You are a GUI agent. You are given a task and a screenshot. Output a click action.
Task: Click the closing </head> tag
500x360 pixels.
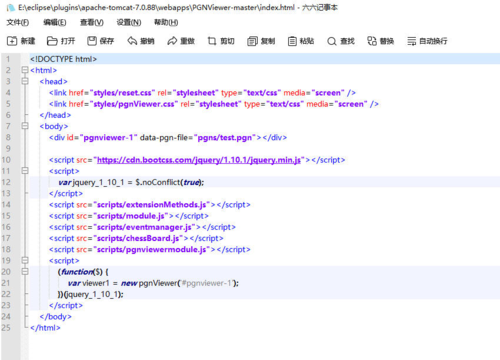(55, 115)
